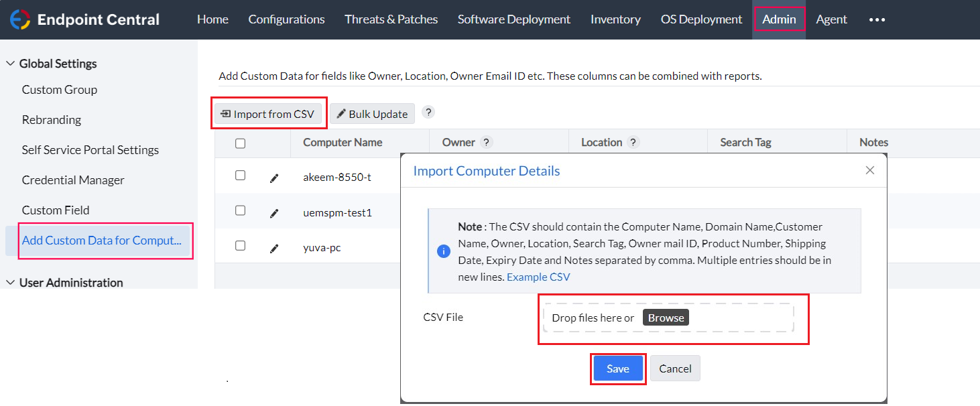Click the Search Tag column header

click(745, 142)
